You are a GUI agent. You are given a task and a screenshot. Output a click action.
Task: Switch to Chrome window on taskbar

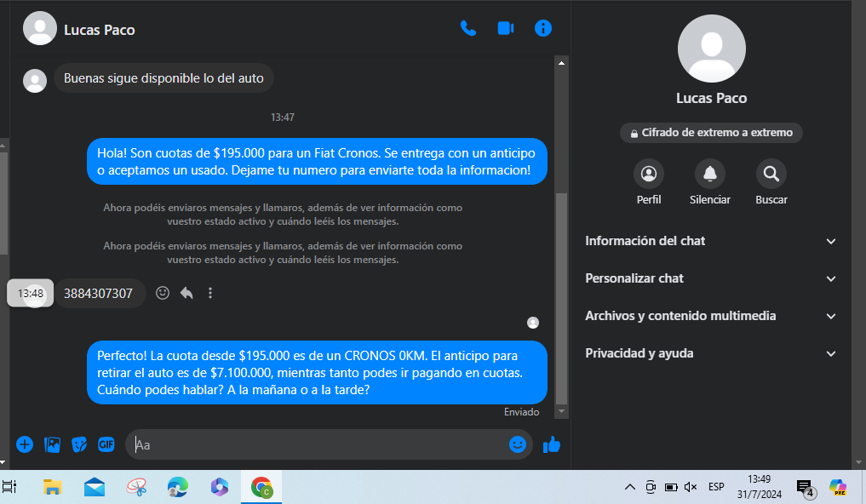261,487
